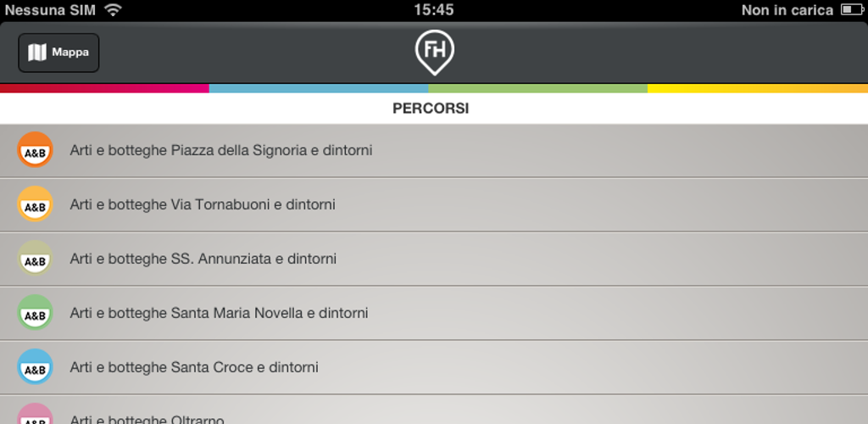The width and height of the screenshot is (868, 424).
Task: Click the blue segment of the color bar
Action: [319, 88]
